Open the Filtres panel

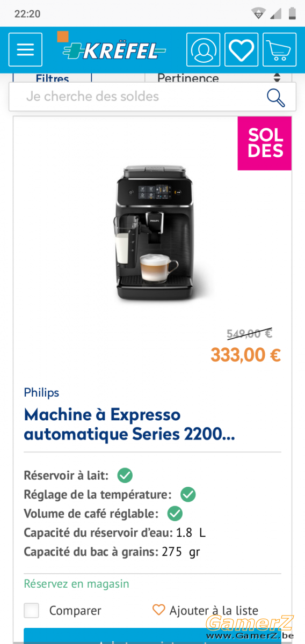(53, 78)
